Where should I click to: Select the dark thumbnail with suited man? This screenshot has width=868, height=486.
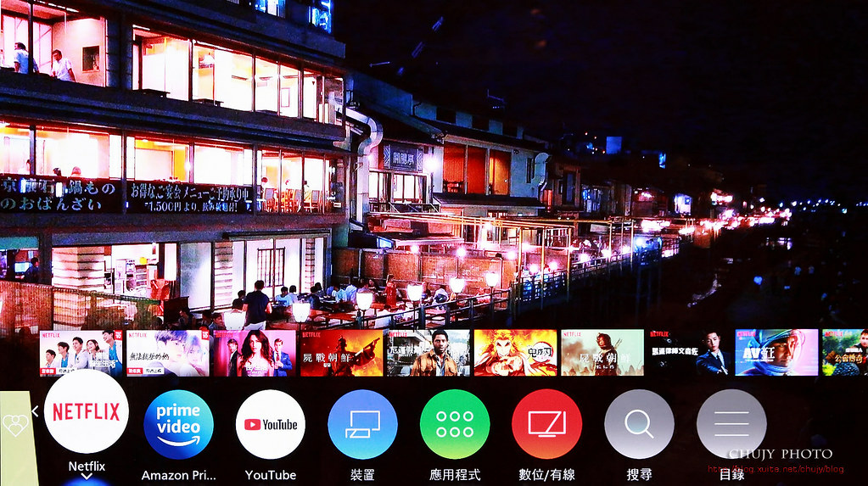tap(689, 353)
